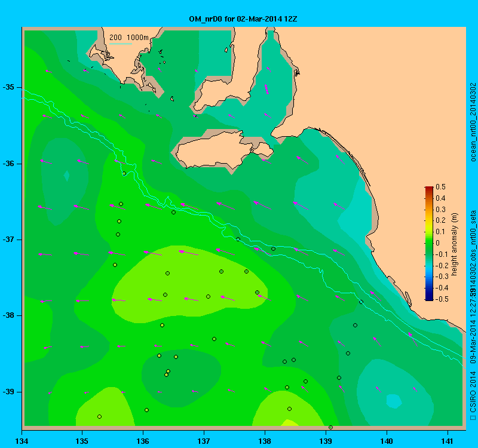The image size is (478, 448).
Task: Click the "0.5" color bar label
Action: coord(440,187)
